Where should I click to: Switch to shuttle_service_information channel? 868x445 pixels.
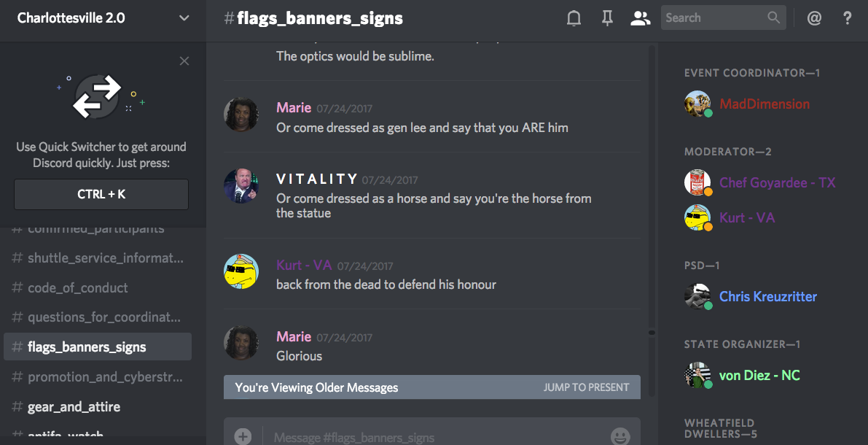click(98, 258)
